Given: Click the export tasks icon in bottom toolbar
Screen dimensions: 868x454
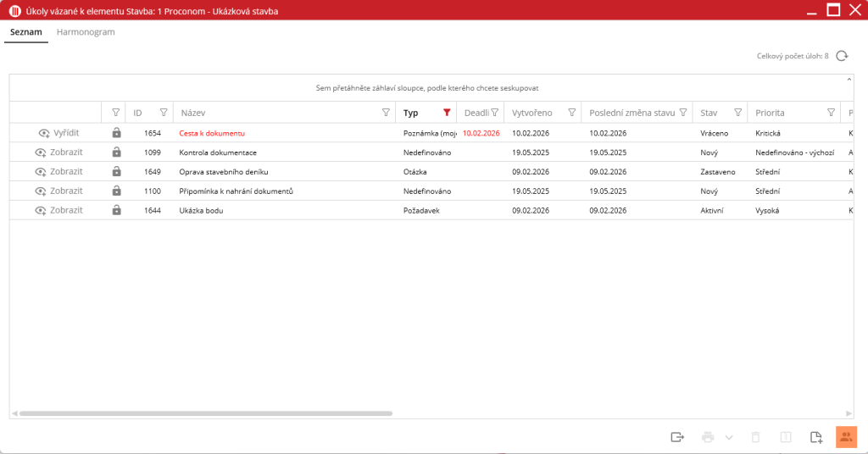Looking at the screenshot, I should click(x=676, y=437).
